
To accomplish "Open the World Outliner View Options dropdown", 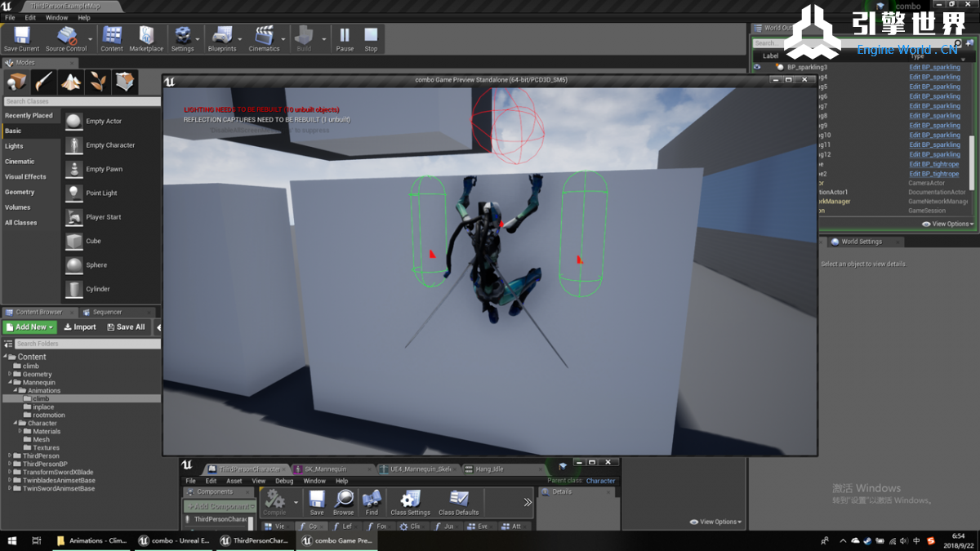I will [x=948, y=224].
